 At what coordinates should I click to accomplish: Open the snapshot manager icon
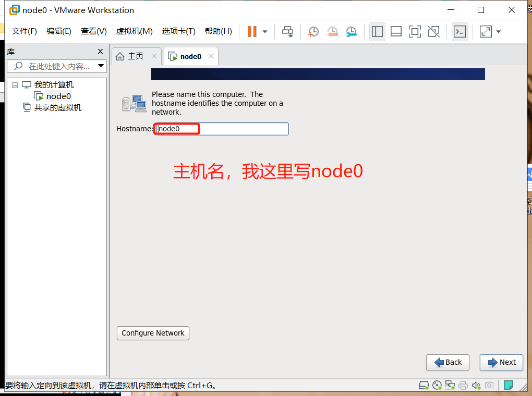click(x=351, y=32)
